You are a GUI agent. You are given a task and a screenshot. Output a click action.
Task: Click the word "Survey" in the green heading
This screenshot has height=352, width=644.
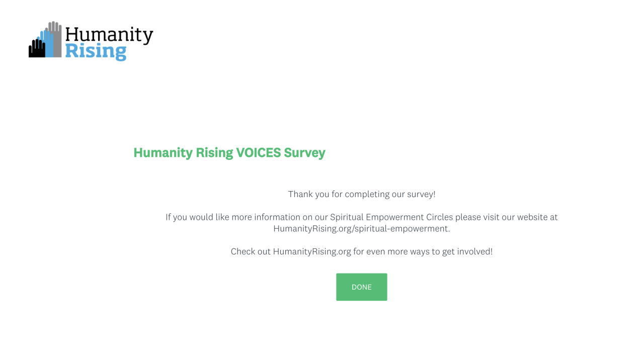pyautogui.click(x=304, y=152)
